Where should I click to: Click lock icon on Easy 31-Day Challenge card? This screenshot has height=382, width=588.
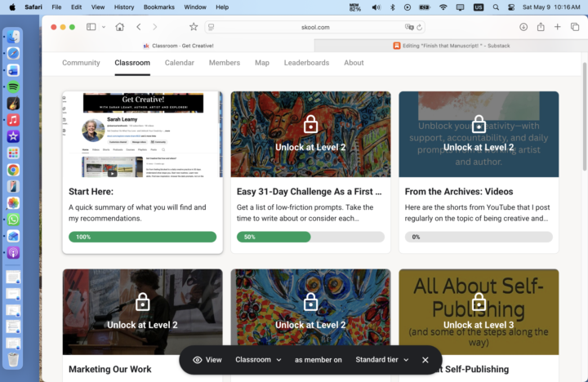coord(310,124)
